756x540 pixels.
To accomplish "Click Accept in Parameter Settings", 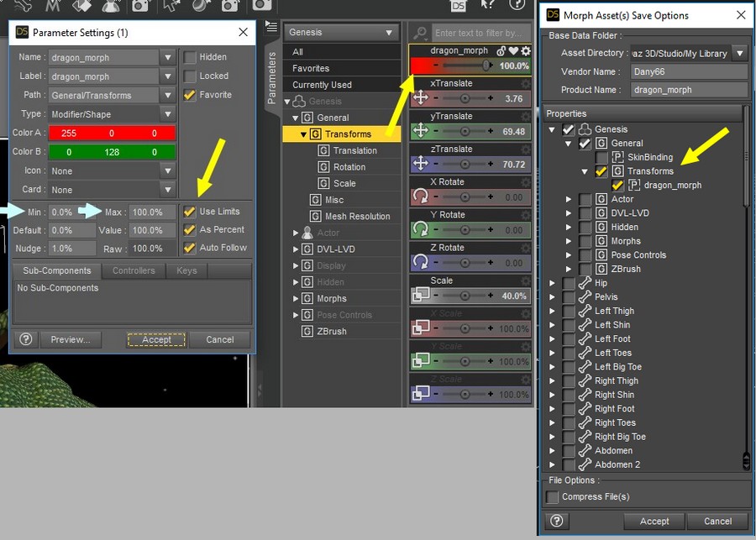I will tap(156, 339).
